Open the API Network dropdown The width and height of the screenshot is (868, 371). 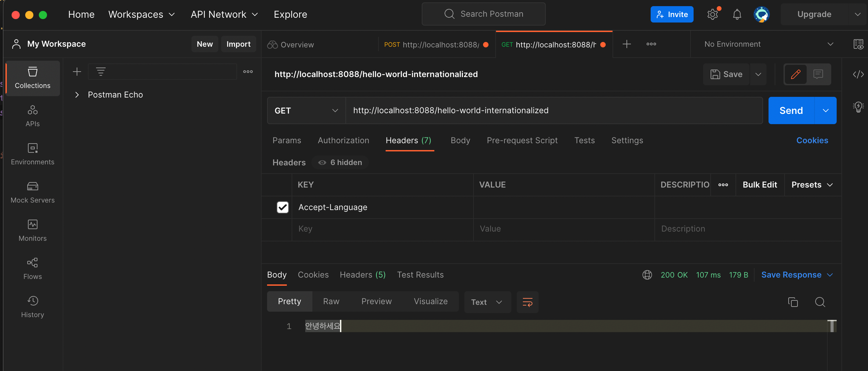(224, 14)
